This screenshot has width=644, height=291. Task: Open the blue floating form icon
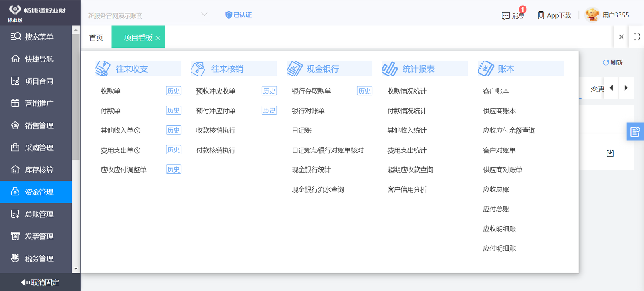[x=635, y=131]
